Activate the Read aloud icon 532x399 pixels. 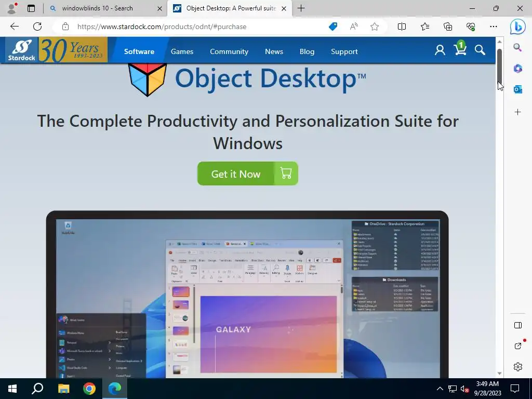pos(353,26)
